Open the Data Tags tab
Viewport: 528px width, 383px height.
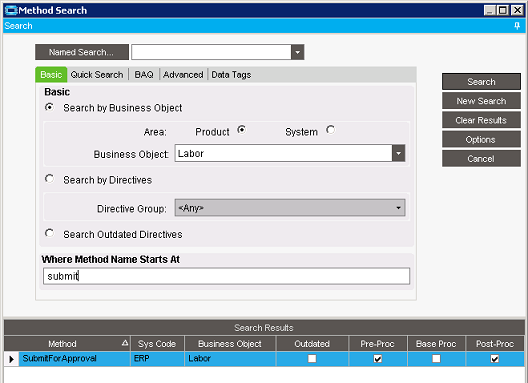231,74
